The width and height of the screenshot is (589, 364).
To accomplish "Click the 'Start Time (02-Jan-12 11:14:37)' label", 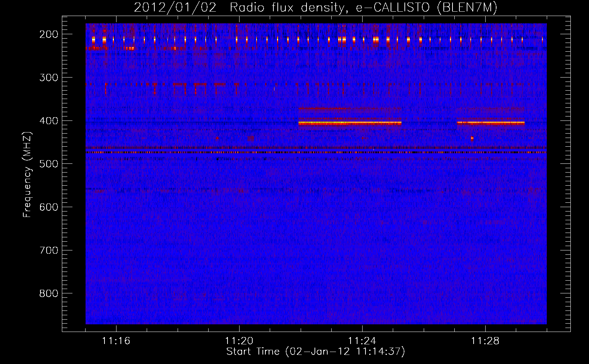I will tap(316, 352).
